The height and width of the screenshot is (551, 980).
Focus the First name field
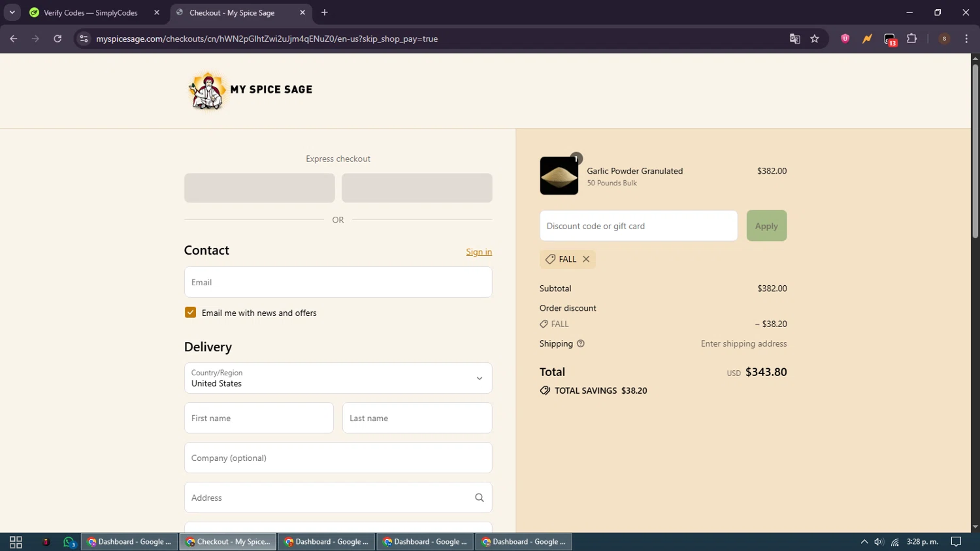point(259,418)
